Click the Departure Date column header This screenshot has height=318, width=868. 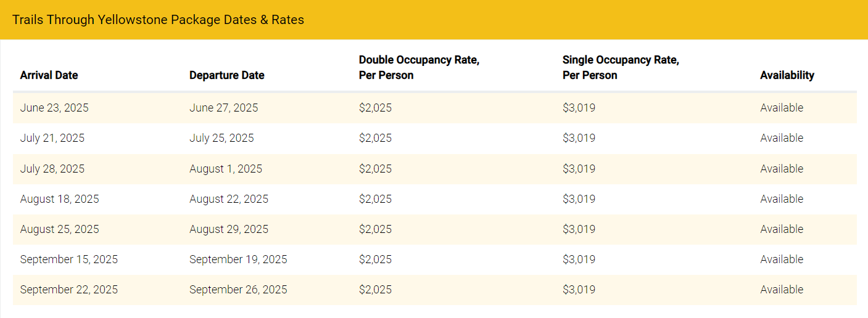click(226, 75)
